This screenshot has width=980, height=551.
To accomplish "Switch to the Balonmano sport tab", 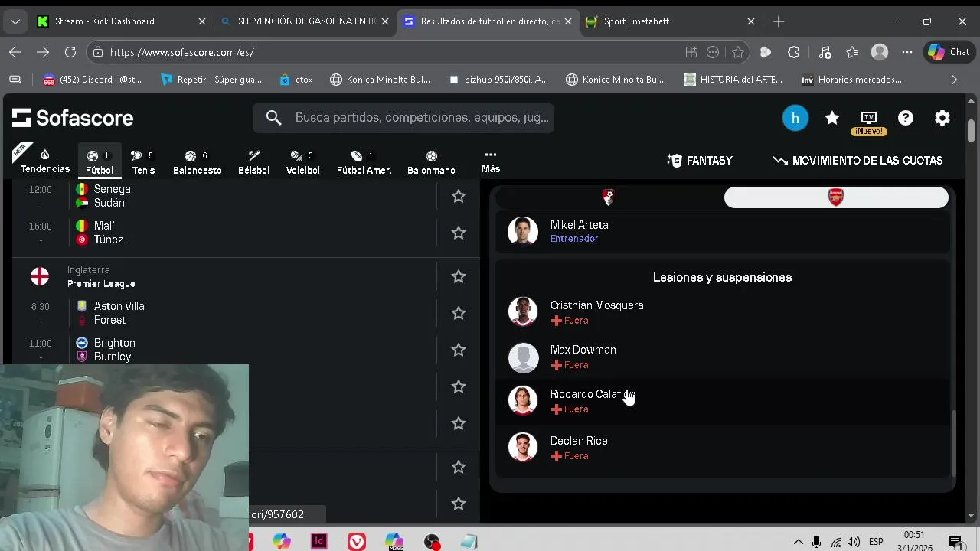I will pyautogui.click(x=431, y=162).
